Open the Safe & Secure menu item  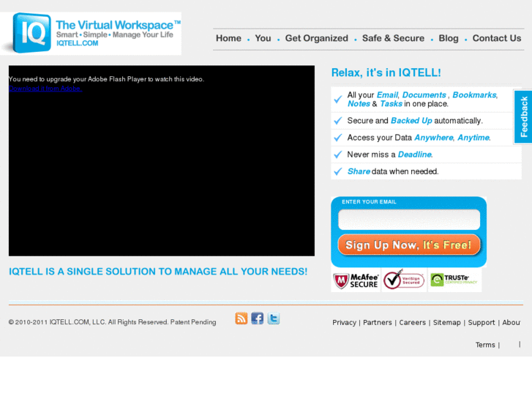coord(393,38)
